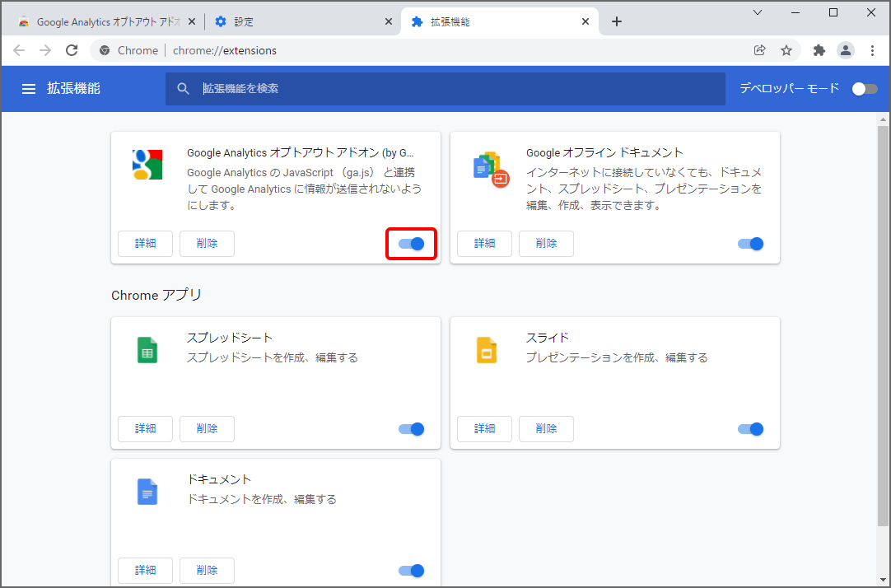
Task: Turn off the ドキュメント app toggle
Action: coord(412,571)
